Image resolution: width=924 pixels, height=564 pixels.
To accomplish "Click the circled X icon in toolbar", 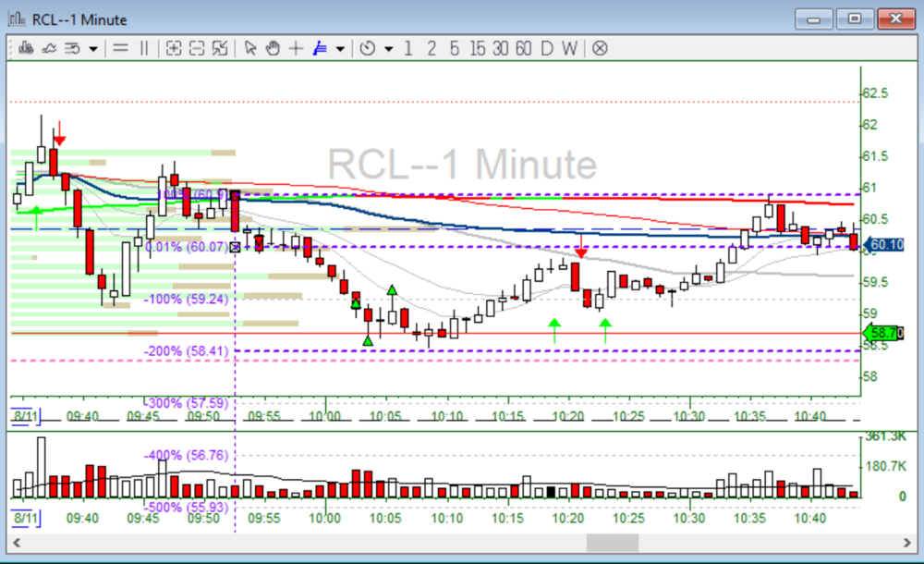I will [x=600, y=48].
